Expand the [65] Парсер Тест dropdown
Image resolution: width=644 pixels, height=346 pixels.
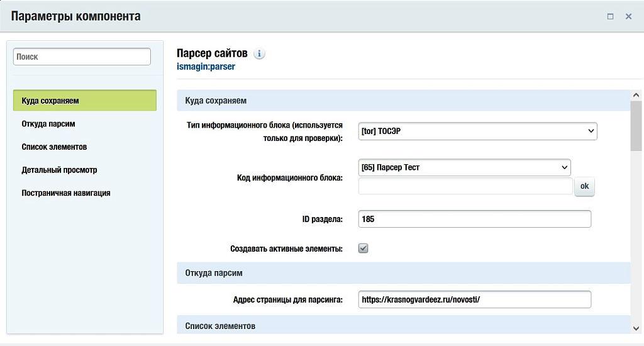464,167
